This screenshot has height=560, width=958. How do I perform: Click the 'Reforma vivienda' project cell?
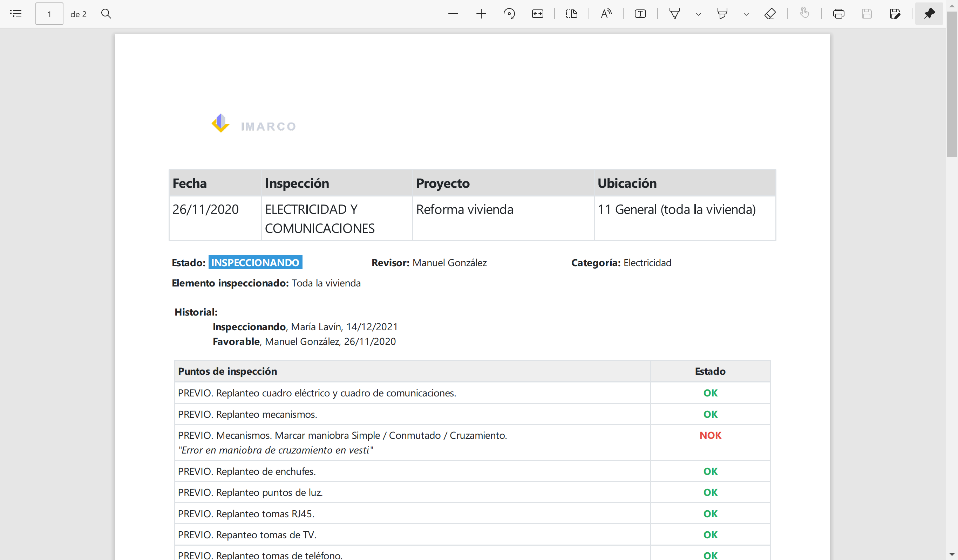503,218
